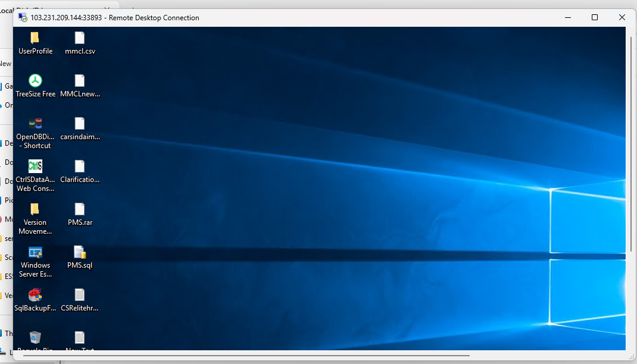Select the mmcl.csv file
Image resolution: width=637 pixels, height=364 pixels.
tap(80, 38)
